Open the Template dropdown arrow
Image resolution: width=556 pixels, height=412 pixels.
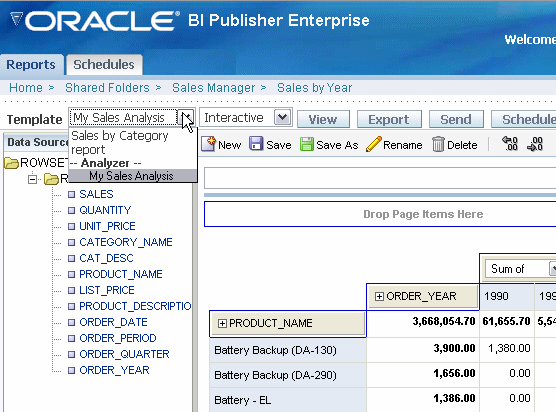[x=187, y=117]
